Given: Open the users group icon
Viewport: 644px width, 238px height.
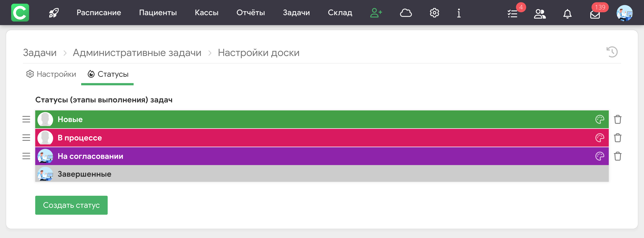Looking at the screenshot, I should (x=540, y=14).
